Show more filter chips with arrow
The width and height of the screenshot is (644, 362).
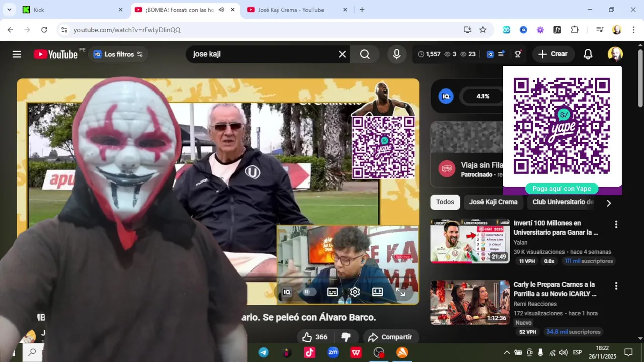click(609, 203)
